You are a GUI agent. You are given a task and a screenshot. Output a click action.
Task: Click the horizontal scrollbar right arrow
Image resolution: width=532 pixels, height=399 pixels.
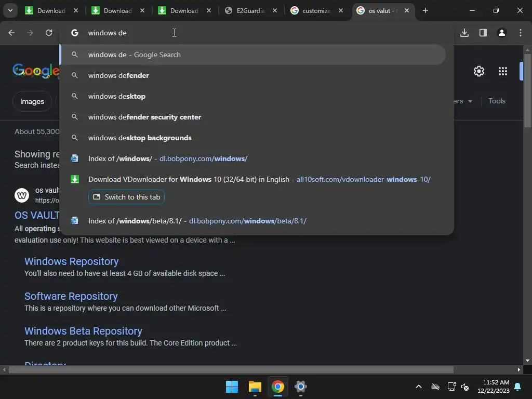(x=519, y=369)
